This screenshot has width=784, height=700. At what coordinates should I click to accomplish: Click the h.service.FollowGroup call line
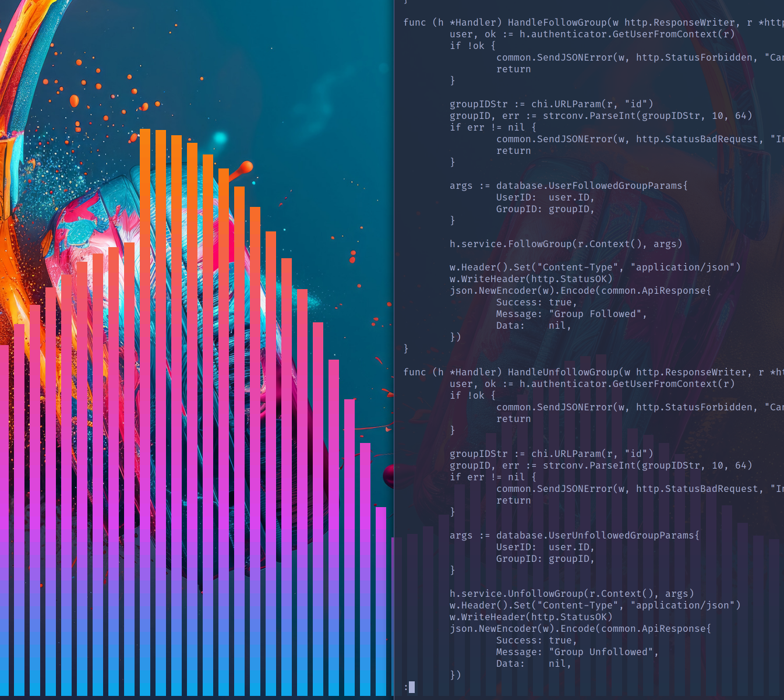[565, 244]
